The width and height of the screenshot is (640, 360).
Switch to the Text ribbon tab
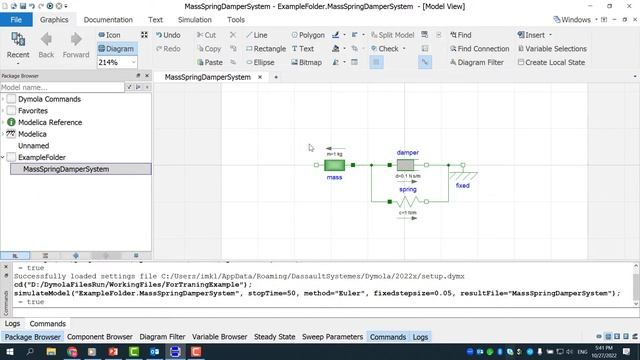coord(155,20)
